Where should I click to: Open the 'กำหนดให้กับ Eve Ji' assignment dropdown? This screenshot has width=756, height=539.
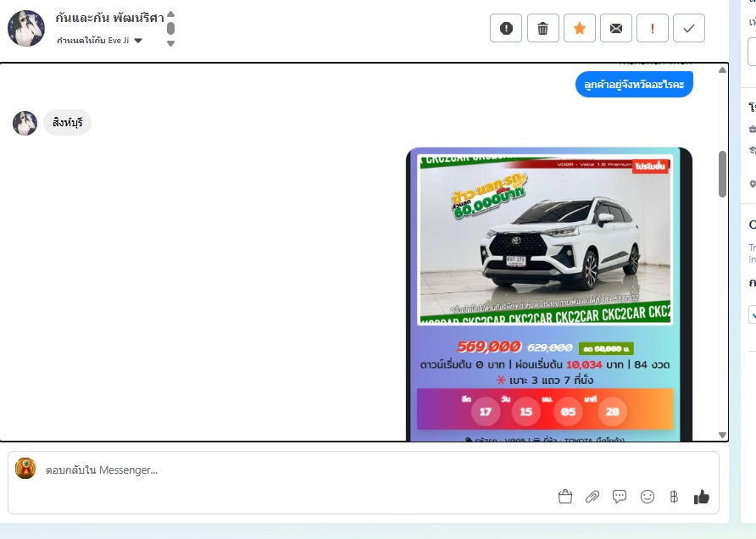coord(99,41)
